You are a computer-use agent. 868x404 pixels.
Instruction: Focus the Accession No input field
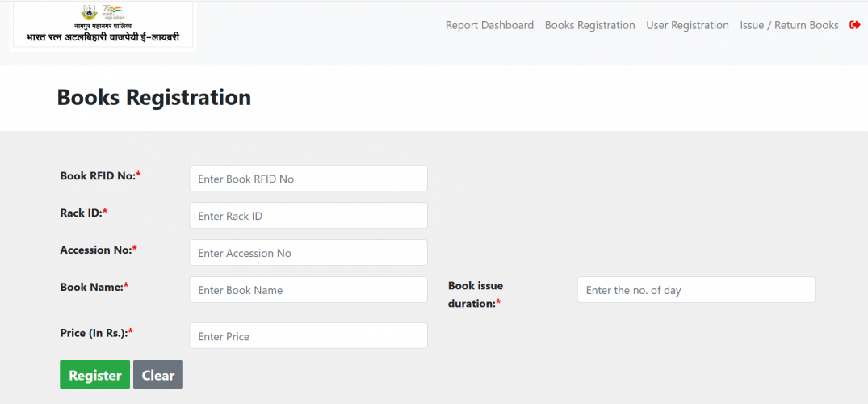point(308,253)
